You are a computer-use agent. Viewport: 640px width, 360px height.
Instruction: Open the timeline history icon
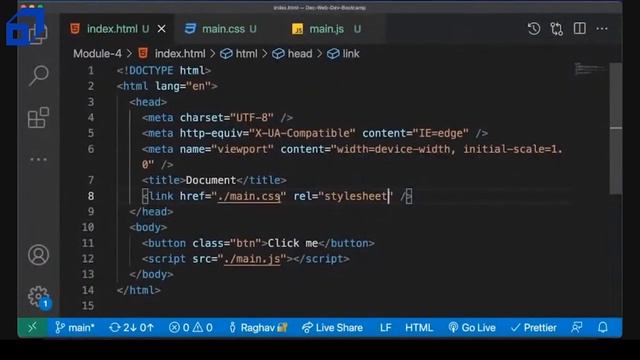click(534, 29)
